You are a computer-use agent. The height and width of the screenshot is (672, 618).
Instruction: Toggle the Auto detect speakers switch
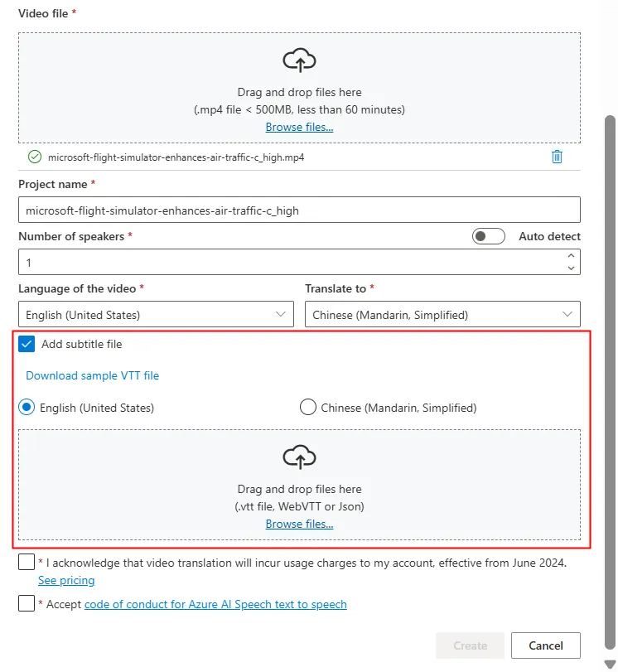pyautogui.click(x=488, y=236)
